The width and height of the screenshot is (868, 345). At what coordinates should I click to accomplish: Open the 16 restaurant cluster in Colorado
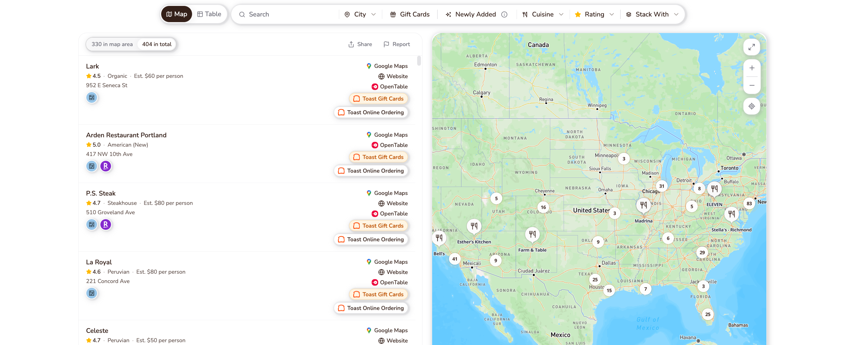[x=543, y=207]
